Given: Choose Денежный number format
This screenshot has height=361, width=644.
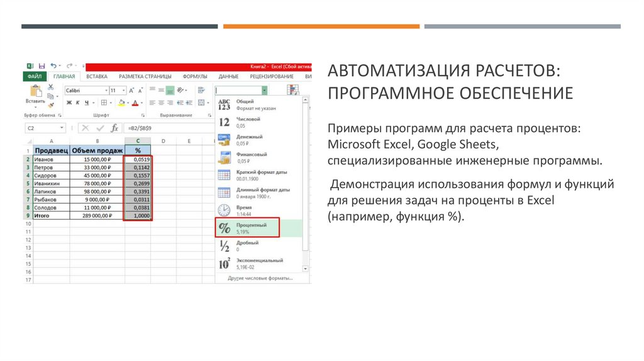Looking at the screenshot, I should [258, 140].
